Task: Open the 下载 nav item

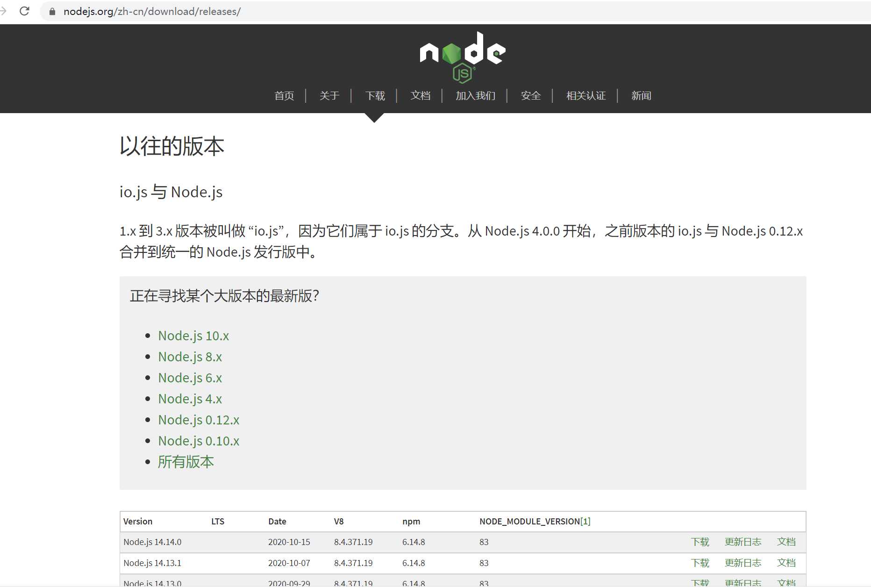Action: click(x=375, y=96)
